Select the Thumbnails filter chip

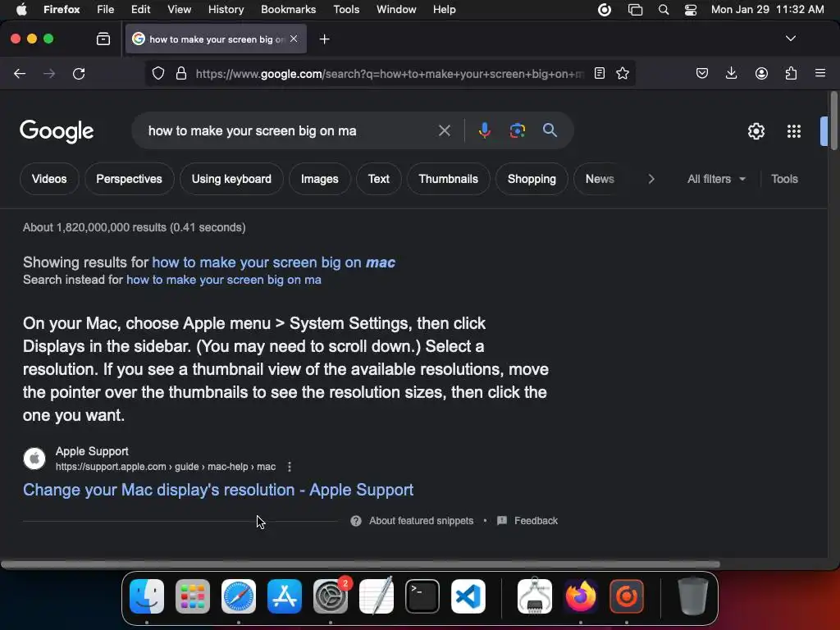(449, 179)
